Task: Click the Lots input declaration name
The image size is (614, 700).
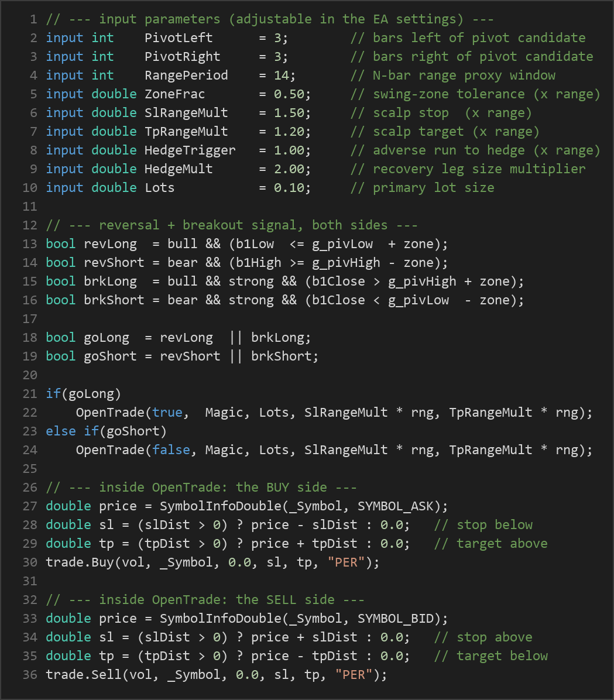Action: point(159,188)
